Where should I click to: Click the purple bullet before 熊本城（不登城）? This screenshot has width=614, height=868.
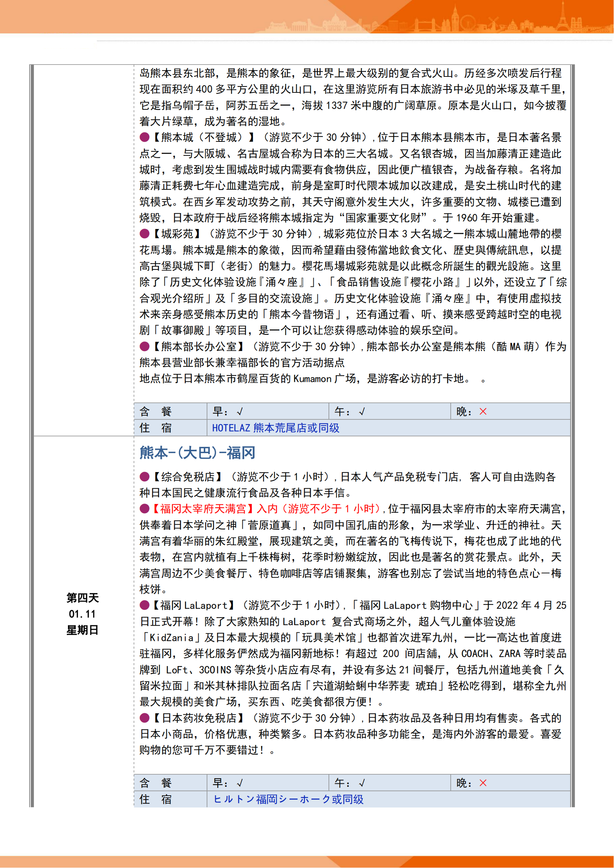click(144, 137)
